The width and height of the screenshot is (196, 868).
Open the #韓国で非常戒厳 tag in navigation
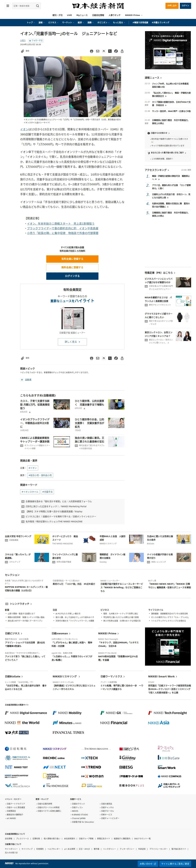point(140,23)
